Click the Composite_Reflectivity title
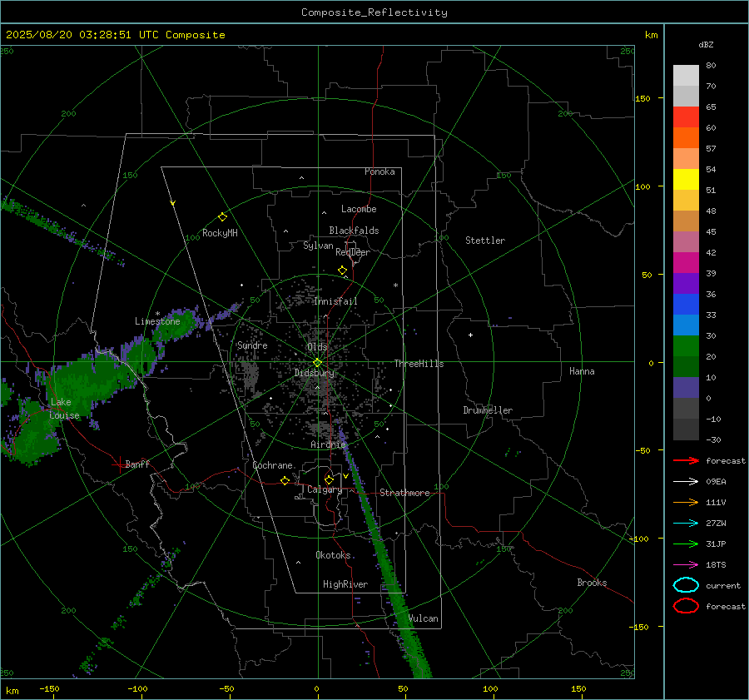This screenshot has width=749, height=700. (x=374, y=12)
